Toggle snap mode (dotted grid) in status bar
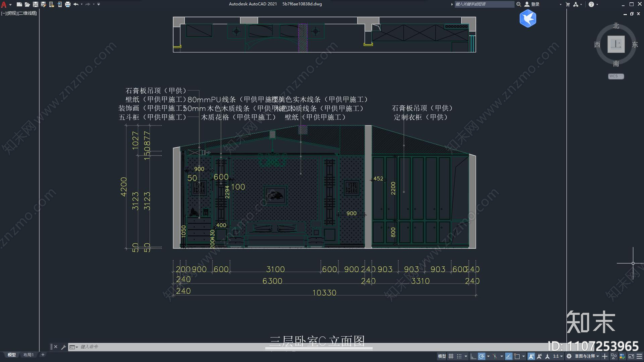The width and height of the screenshot is (644, 362). pos(459,356)
